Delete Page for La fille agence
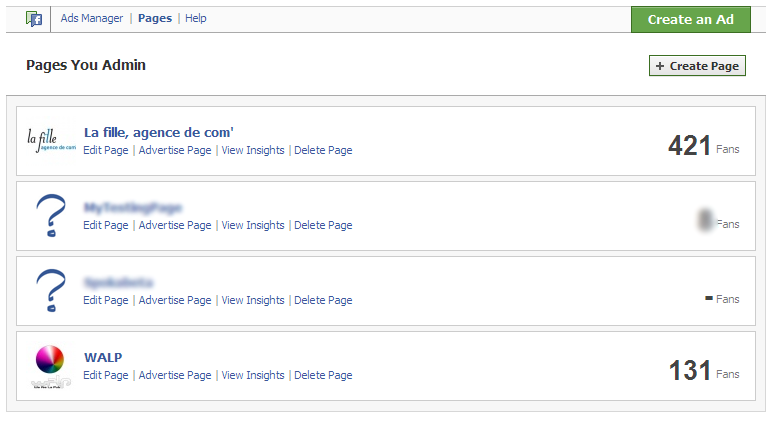 (323, 150)
